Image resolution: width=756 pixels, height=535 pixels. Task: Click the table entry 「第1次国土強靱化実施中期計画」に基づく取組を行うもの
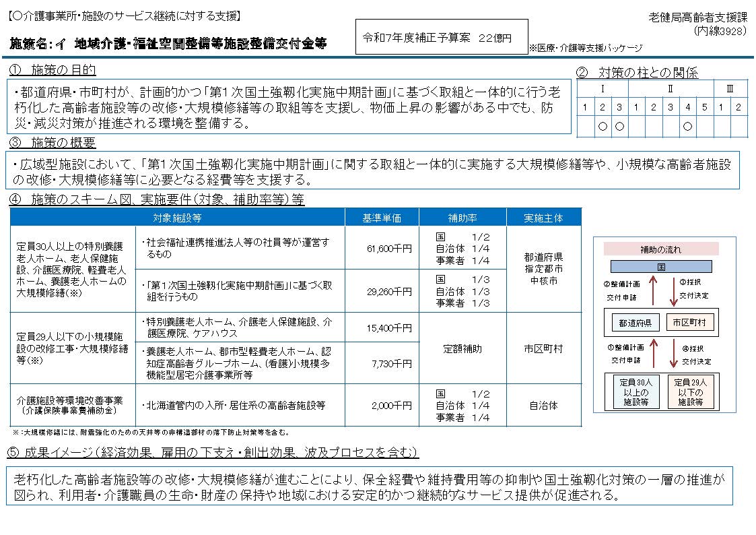[237, 291]
